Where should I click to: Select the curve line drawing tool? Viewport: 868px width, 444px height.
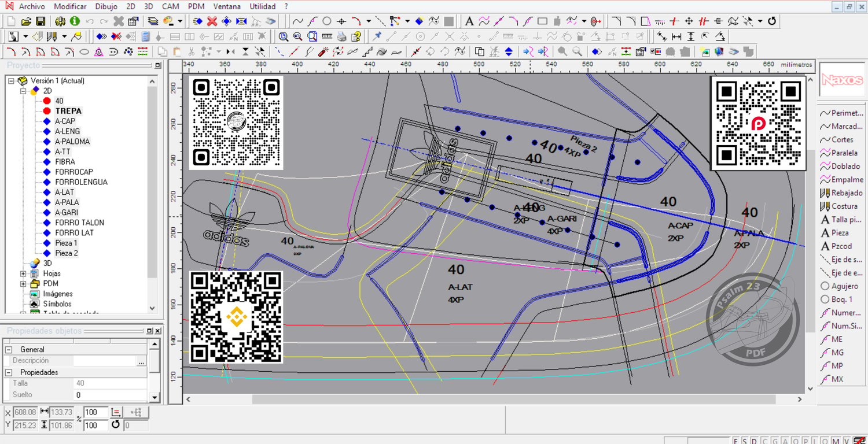coord(297,21)
